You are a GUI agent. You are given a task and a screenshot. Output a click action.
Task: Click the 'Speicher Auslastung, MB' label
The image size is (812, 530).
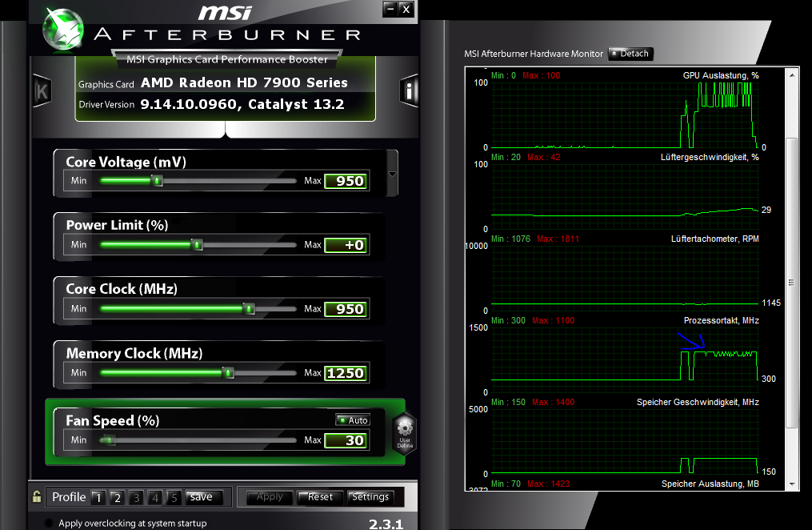coord(710,484)
